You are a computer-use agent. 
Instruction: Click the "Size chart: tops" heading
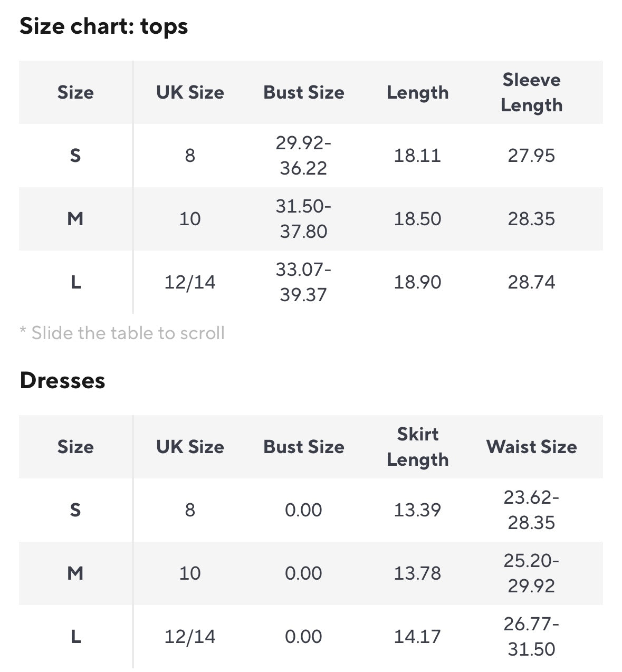tap(103, 26)
